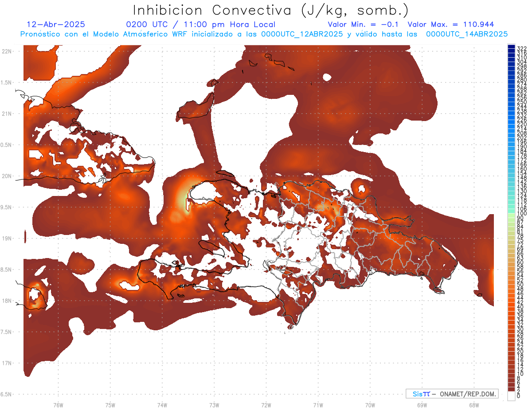Click the 'ONAMET/REP.DOM.' credit box
This screenshot has width=532, height=411.
point(452,394)
